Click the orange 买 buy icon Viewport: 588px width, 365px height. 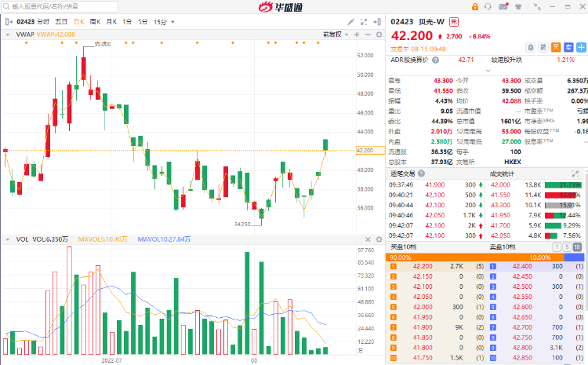point(556,46)
